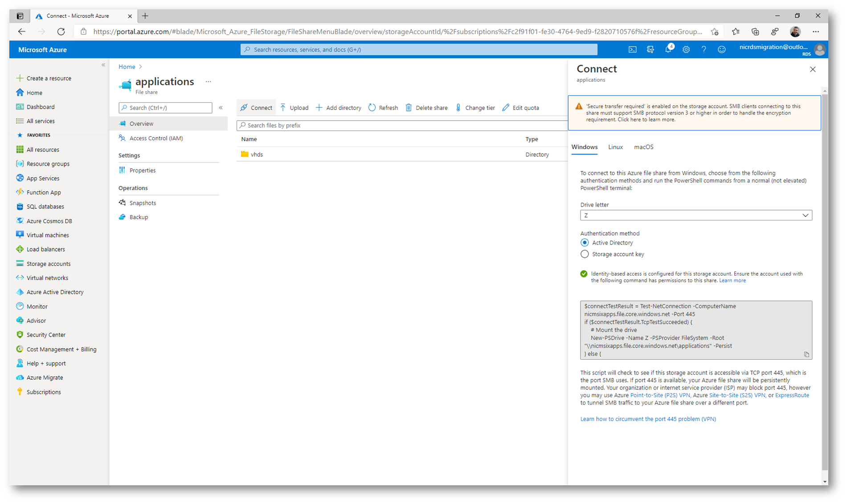Open Virtual networks in favorites

coord(47,278)
